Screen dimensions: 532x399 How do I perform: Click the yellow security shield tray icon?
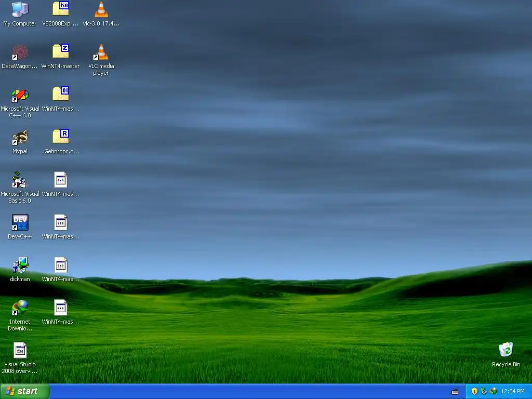pos(474,392)
